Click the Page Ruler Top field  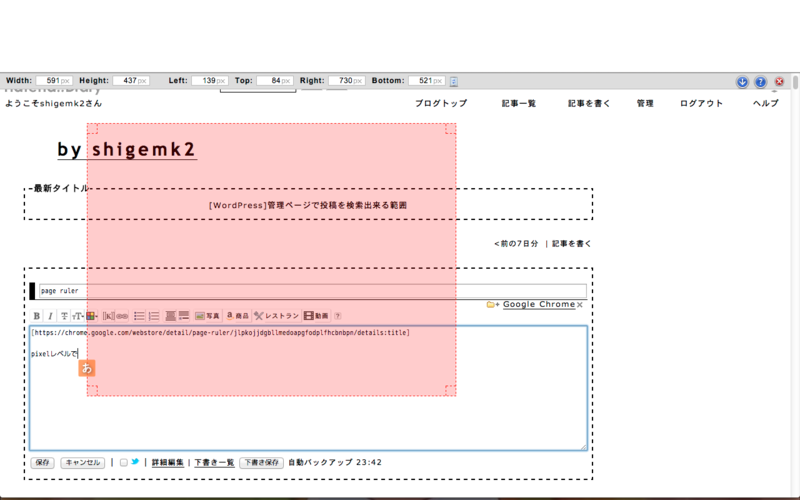[x=275, y=81]
